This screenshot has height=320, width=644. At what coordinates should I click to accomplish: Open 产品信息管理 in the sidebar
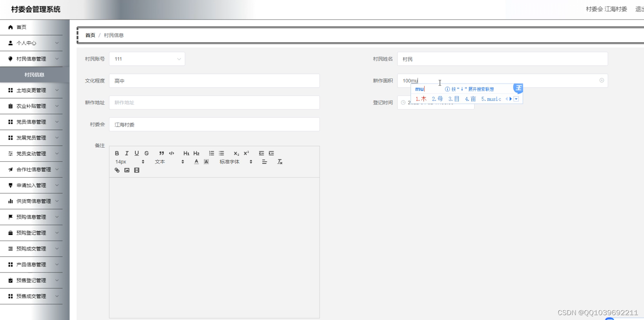click(31, 264)
